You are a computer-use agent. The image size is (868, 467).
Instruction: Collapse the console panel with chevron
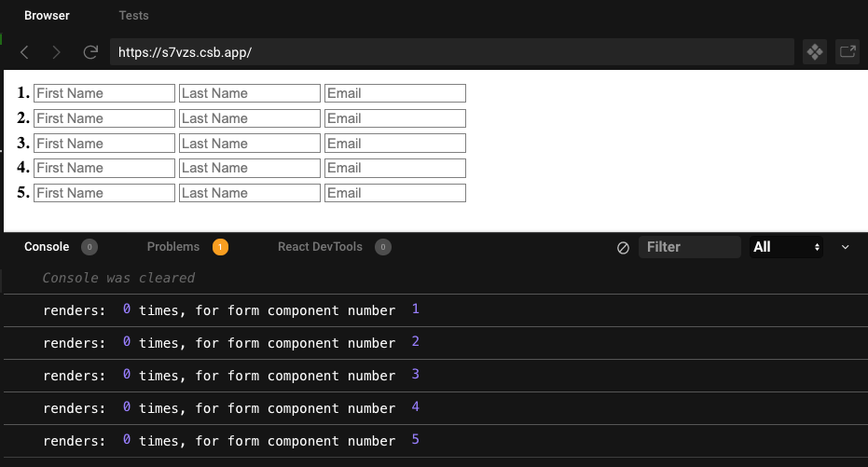(x=846, y=247)
